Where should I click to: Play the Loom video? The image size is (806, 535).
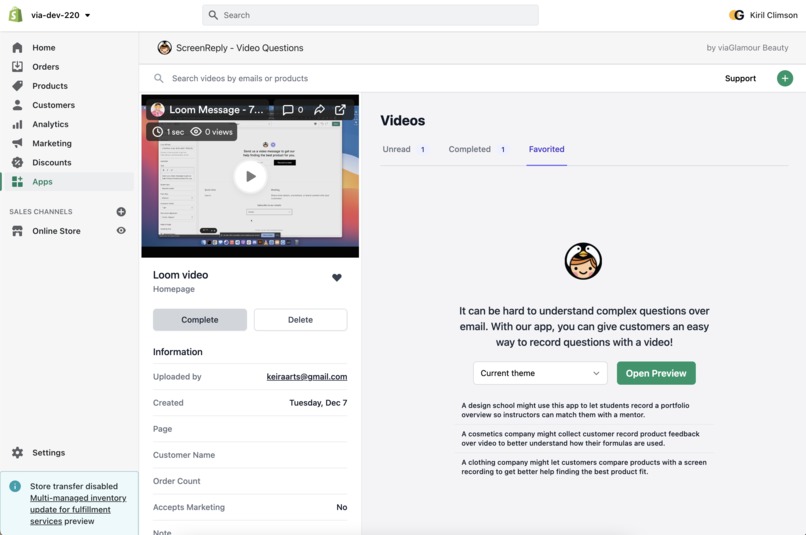[250, 176]
